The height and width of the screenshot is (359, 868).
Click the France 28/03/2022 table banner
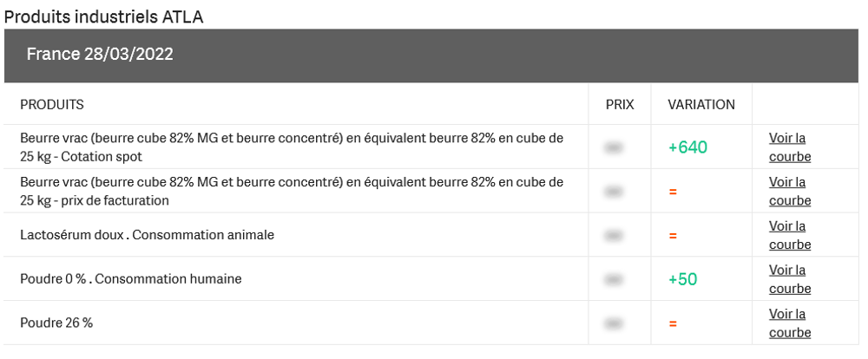(x=100, y=55)
